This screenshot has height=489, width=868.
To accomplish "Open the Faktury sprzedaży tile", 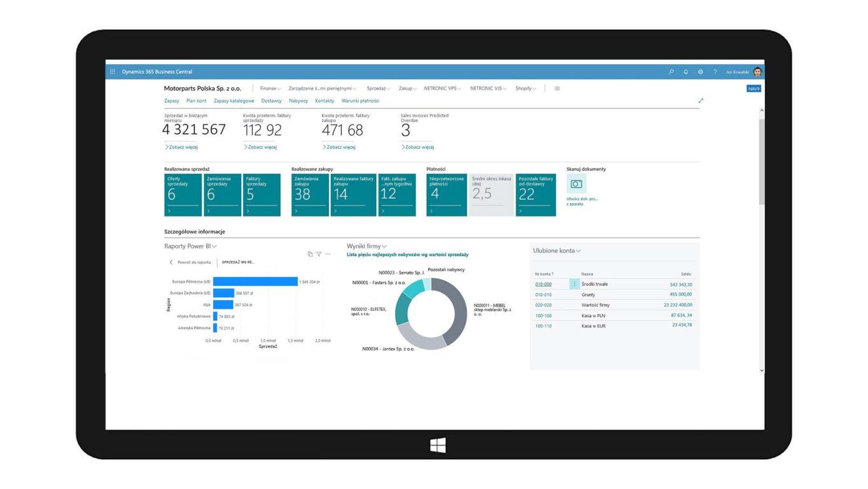I will (x=262, y=195).
